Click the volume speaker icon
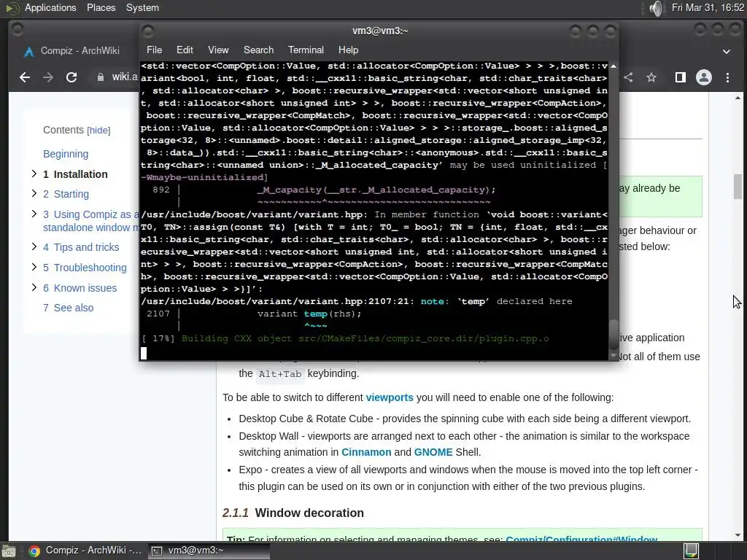747x560 pixels. click(x=656, y=8)
